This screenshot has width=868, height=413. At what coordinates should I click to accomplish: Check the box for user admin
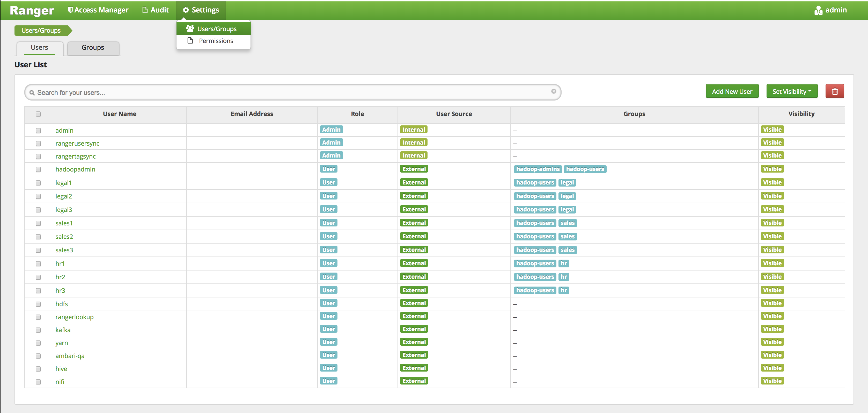click(38, 130)
